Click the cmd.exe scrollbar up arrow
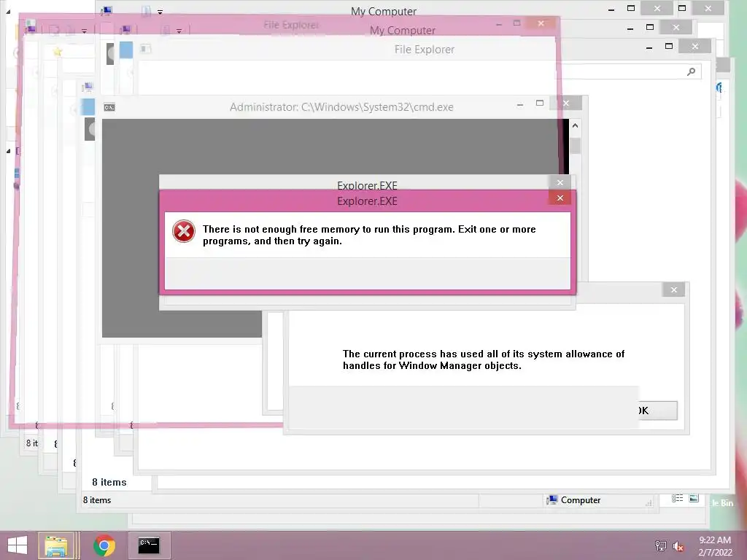 (x=575, y=125)
